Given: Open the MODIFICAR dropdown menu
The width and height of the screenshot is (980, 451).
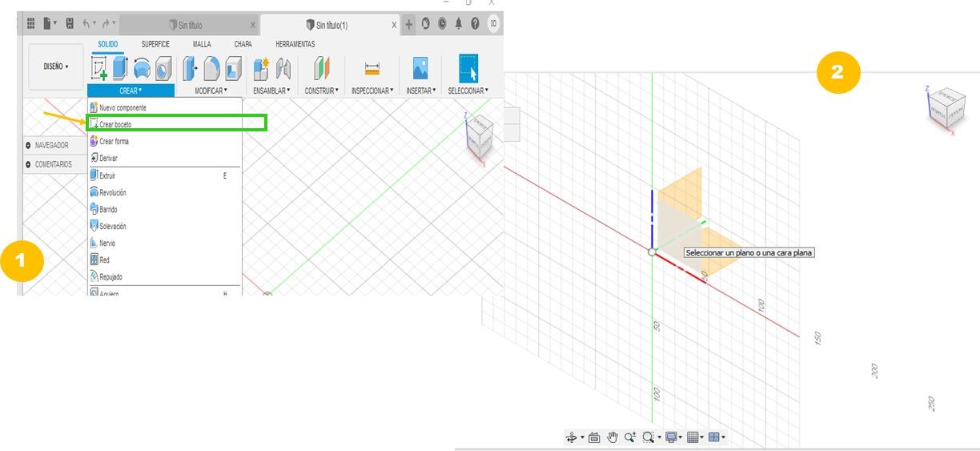Looking at the screenshot, I should click(x=211, y=91).
